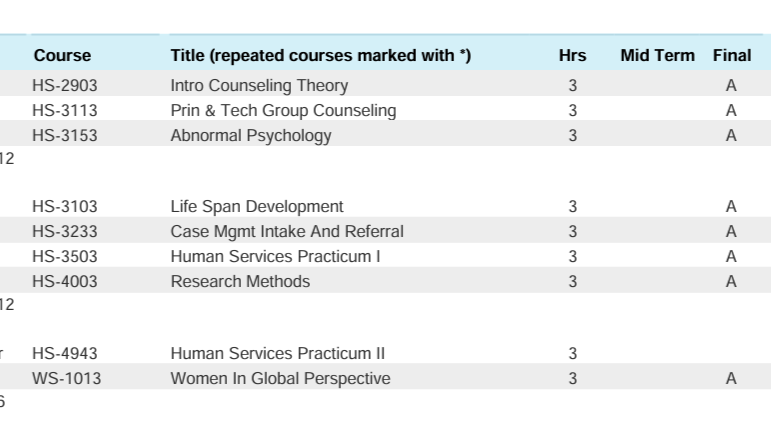The image size is (771, 436).
Task: Select course code WS-1013
Action: coord(66,379)
